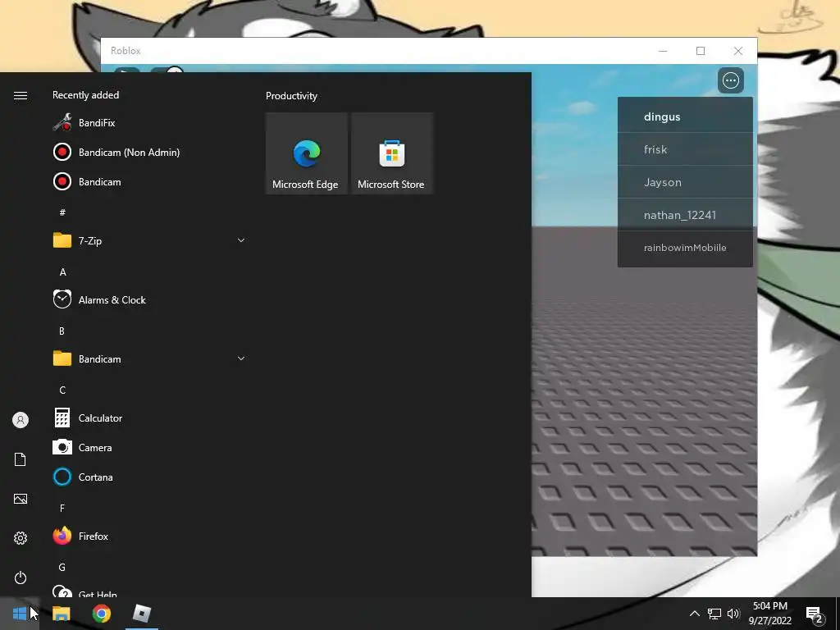The height and width of the screenshot is (630, 840).
Task: Open Get Help app
Action: (149, 591)
